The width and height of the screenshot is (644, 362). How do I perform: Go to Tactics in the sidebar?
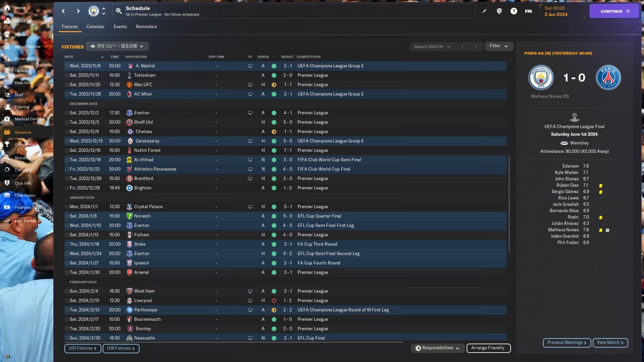pos(21,71)
